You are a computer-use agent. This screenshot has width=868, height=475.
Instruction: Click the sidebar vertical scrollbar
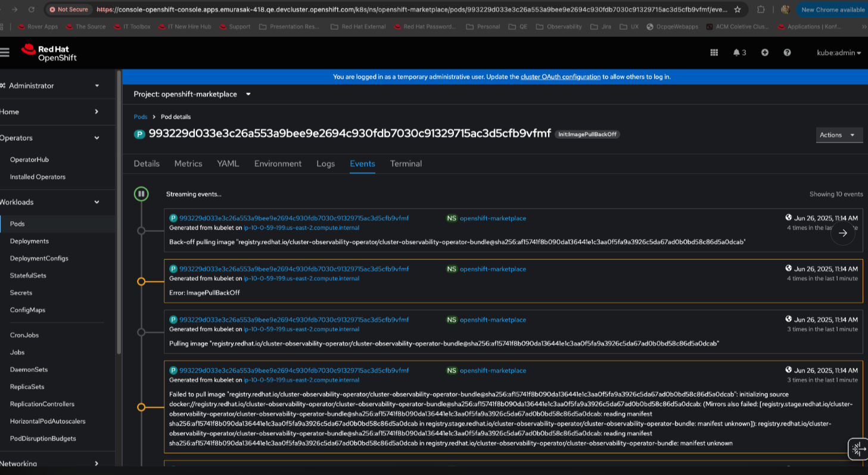pyautogui.click(x=119, y=212)
